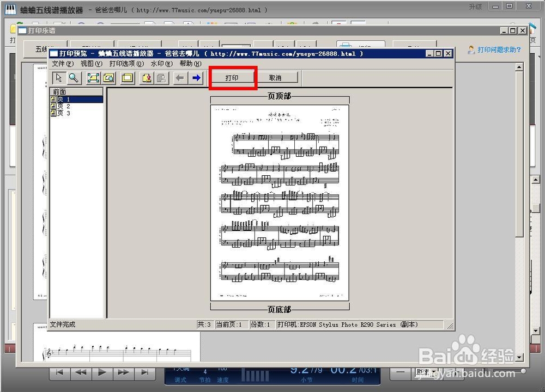The width and height of the screenshot is (545, 392).
Task: Click the 页底部 footer label
Action: (280, 309)
